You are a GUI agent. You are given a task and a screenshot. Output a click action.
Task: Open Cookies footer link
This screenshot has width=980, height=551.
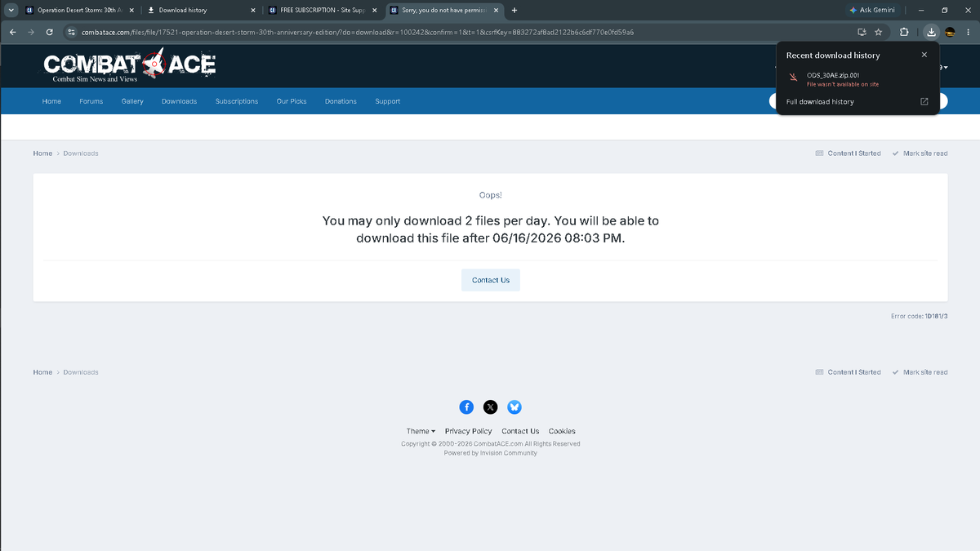[x=562, y=431]
